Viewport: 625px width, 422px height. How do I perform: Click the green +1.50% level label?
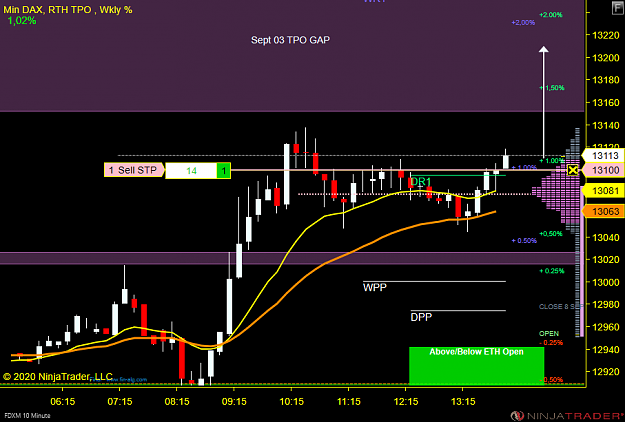pyautogui.click(x=552, y=88)
